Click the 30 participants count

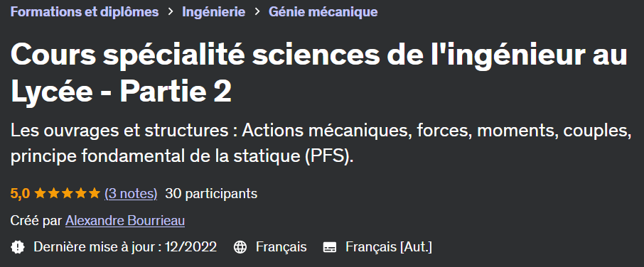[x=211, y=194]
